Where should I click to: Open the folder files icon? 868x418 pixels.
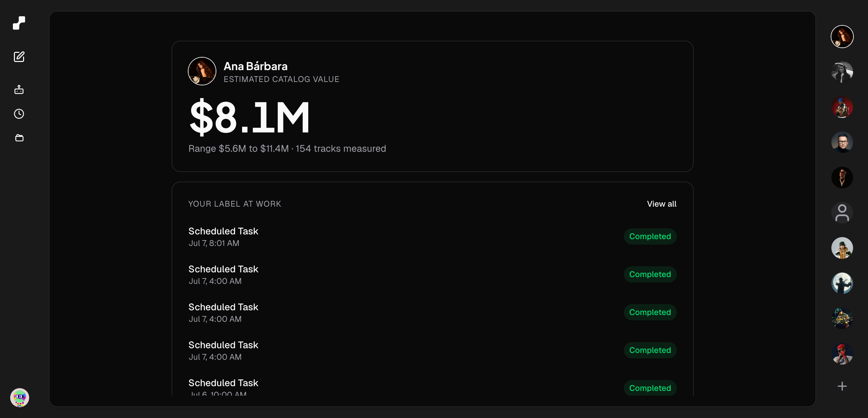coord(19,138)
